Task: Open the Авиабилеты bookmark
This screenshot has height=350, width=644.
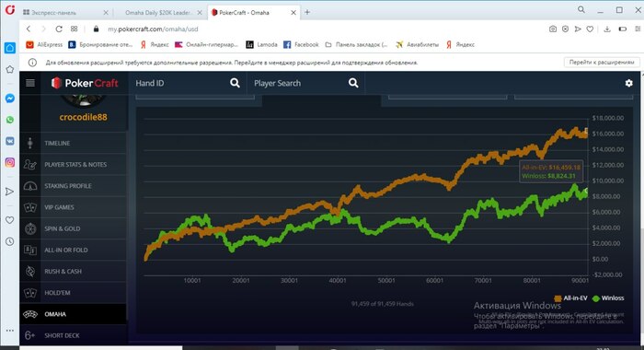Action: click(x=418, y=44)
